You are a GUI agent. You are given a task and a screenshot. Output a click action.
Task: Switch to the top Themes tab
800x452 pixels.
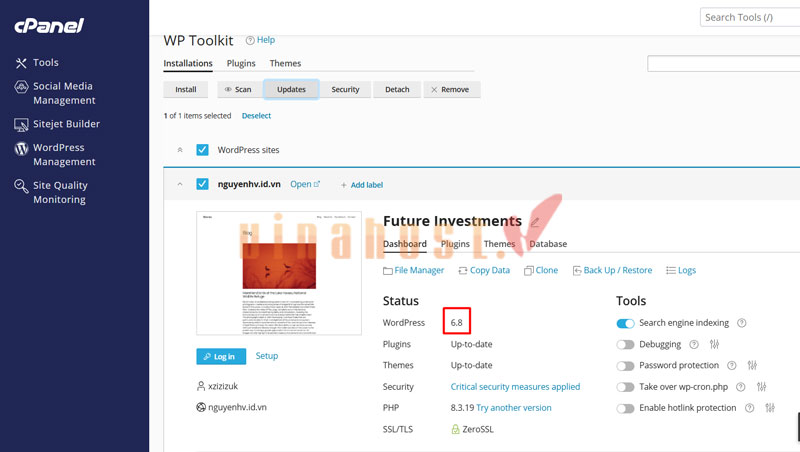tap(285, 63)
